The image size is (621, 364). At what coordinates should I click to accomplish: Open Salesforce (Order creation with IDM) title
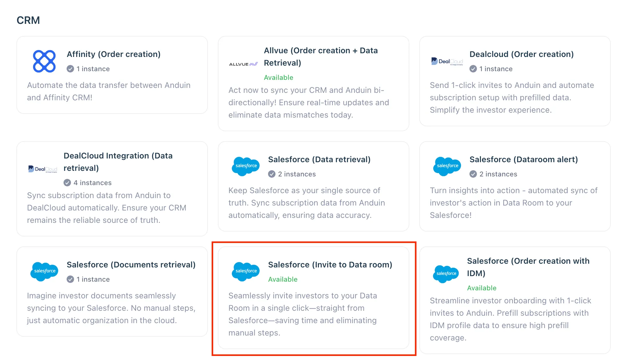pos(528,267)
